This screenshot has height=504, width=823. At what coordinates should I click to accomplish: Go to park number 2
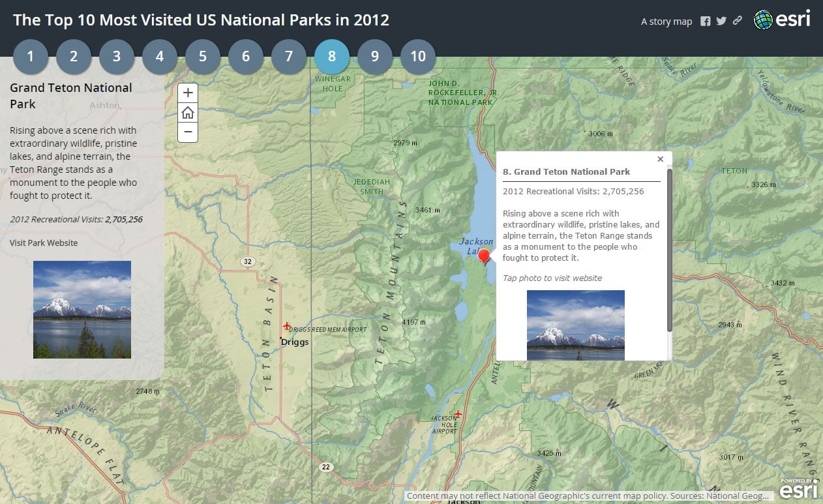[73, 57]
